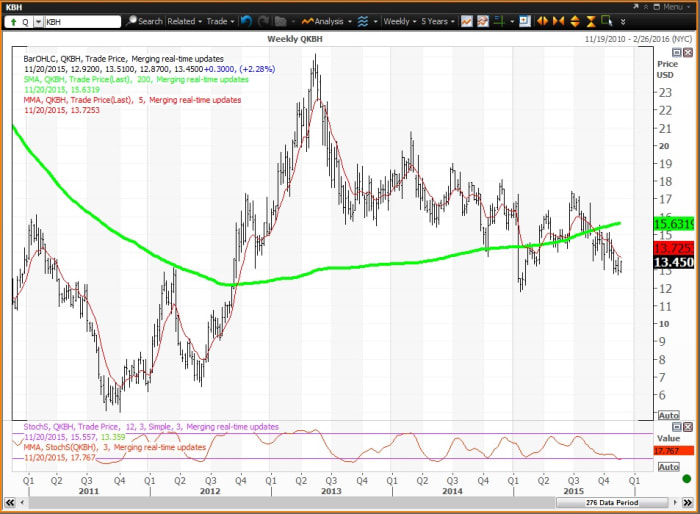700x514 pixels.
Task: Click the crosshair cursor tool icon
Action: tap(499, 20)
